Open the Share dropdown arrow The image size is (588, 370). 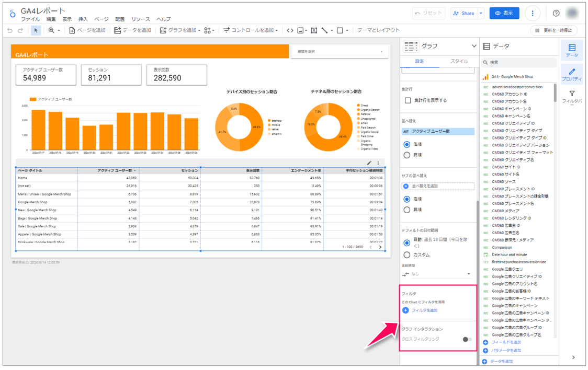(x=481, y=13)
